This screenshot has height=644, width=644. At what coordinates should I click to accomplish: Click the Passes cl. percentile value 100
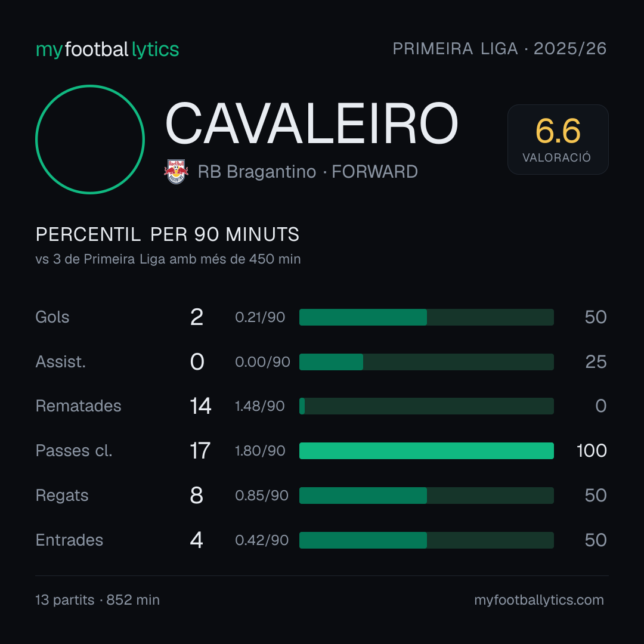(x=592, y=451)
